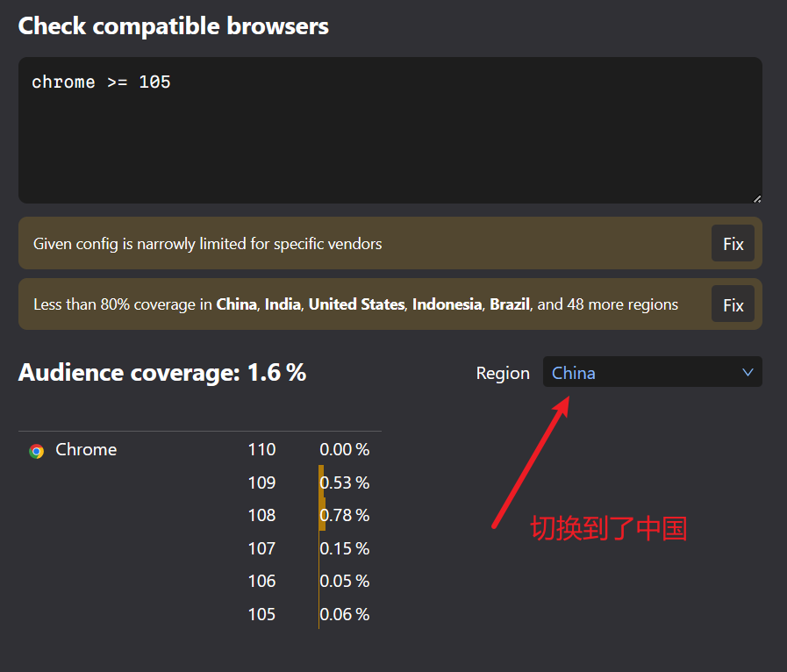Select the Chrome browser name label

coord(86,449)
